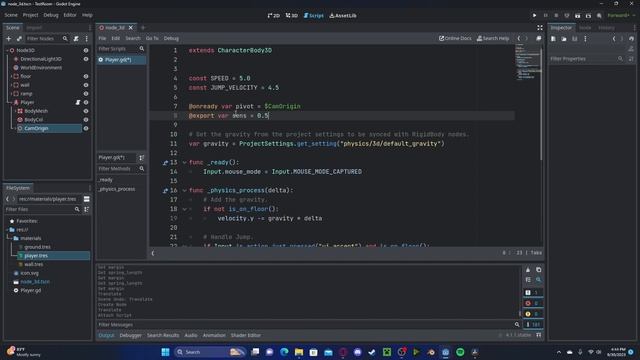Switch to 3D workspace

coord(291,16)
